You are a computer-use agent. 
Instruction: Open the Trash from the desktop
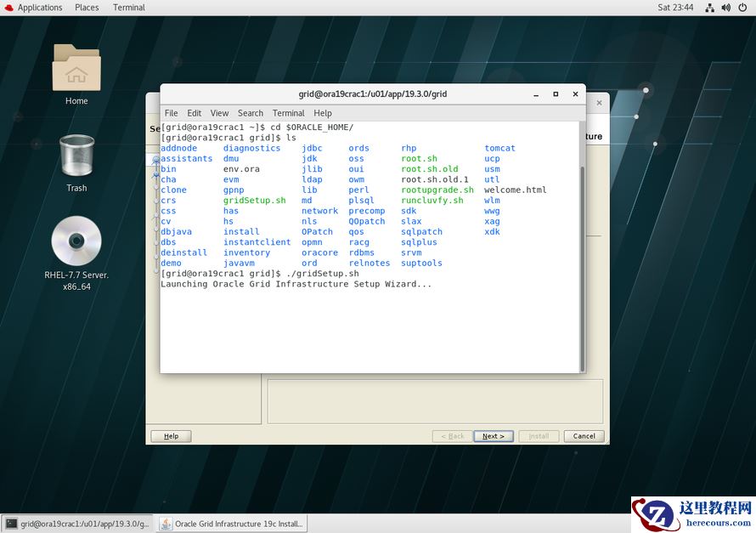click(76, 154)
